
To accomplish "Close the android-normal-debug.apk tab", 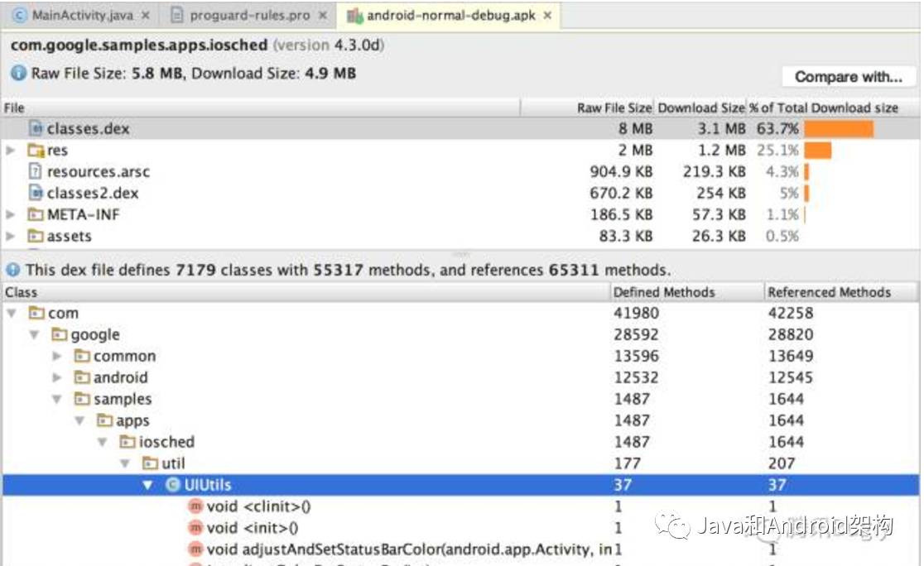I will pyautogui.click(x=547, y=16).
